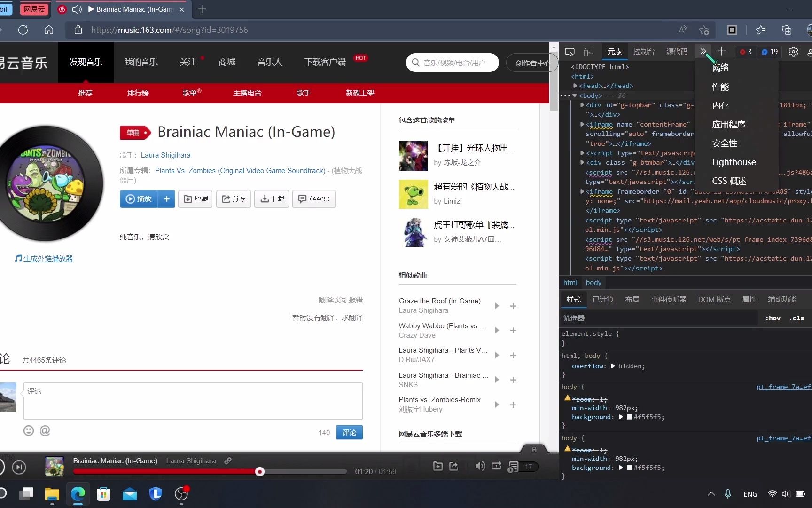
Task: Open browser favorites list icon
Action: point(761,30)
